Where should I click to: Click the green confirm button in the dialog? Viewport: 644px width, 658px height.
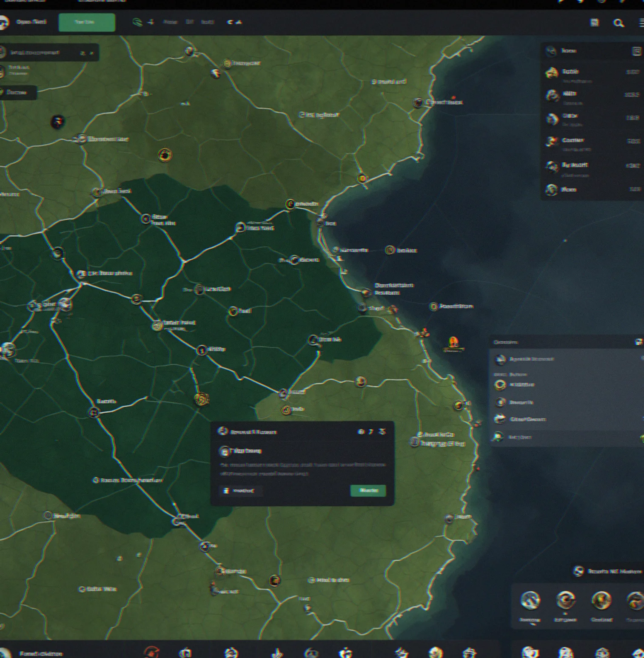click(368, 491)
